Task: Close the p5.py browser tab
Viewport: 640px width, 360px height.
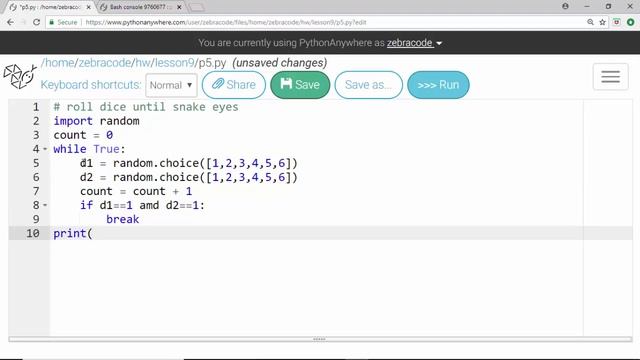Action: tap(89, 7)
